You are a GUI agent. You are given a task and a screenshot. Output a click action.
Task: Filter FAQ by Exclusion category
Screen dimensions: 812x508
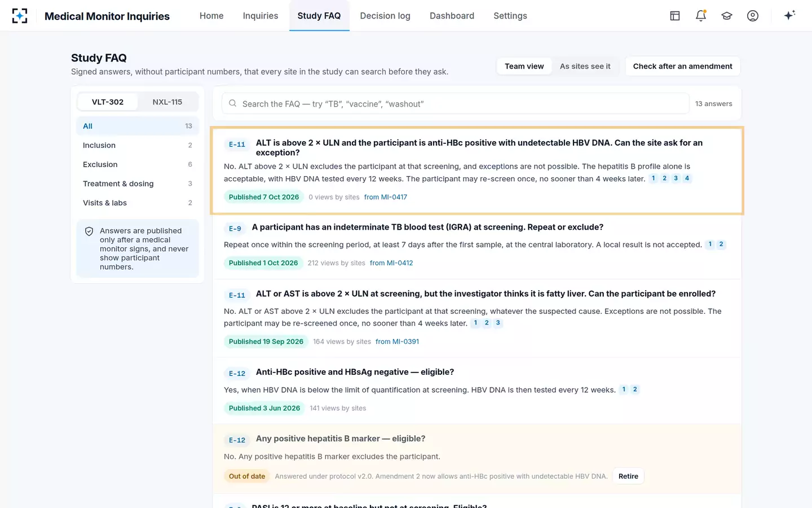point(138,164)
